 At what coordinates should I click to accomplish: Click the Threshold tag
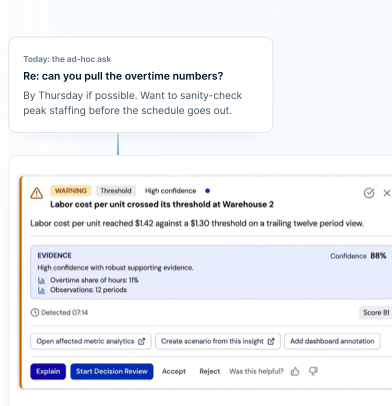click(116, 191)
